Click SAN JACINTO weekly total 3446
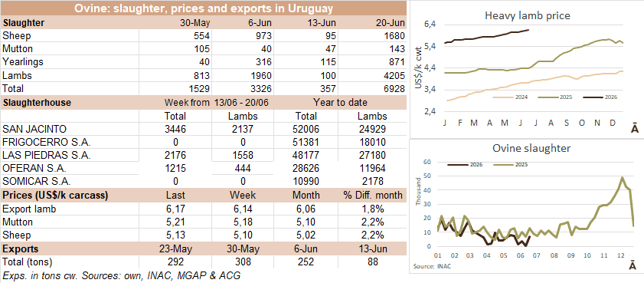Screen dimensions: 644x283 pyautogui.click(x=175, y=129)
